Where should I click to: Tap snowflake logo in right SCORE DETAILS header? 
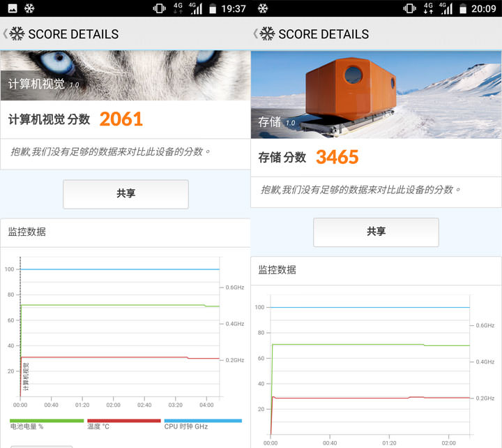(268, 33)
